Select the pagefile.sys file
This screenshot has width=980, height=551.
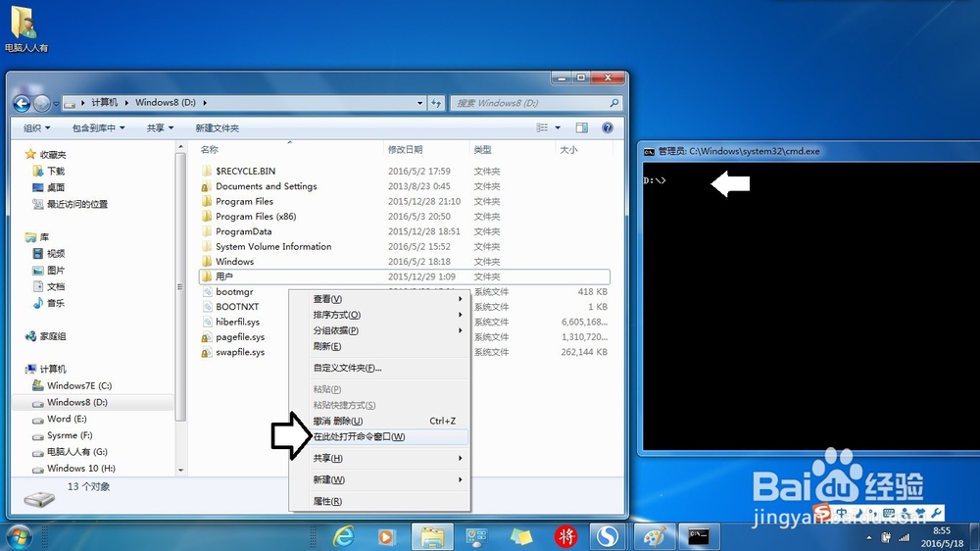[240, 337]
